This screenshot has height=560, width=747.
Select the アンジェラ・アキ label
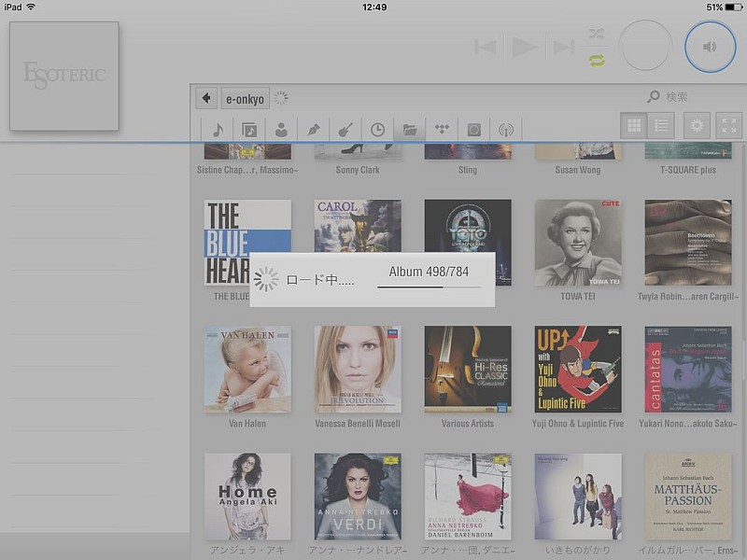pyautogui.click(x=247, y=551)
